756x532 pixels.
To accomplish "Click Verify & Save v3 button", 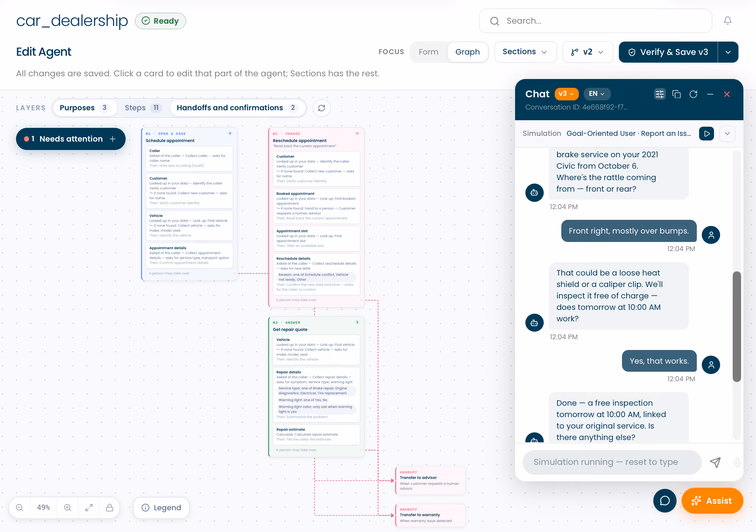I will [668, 52].
